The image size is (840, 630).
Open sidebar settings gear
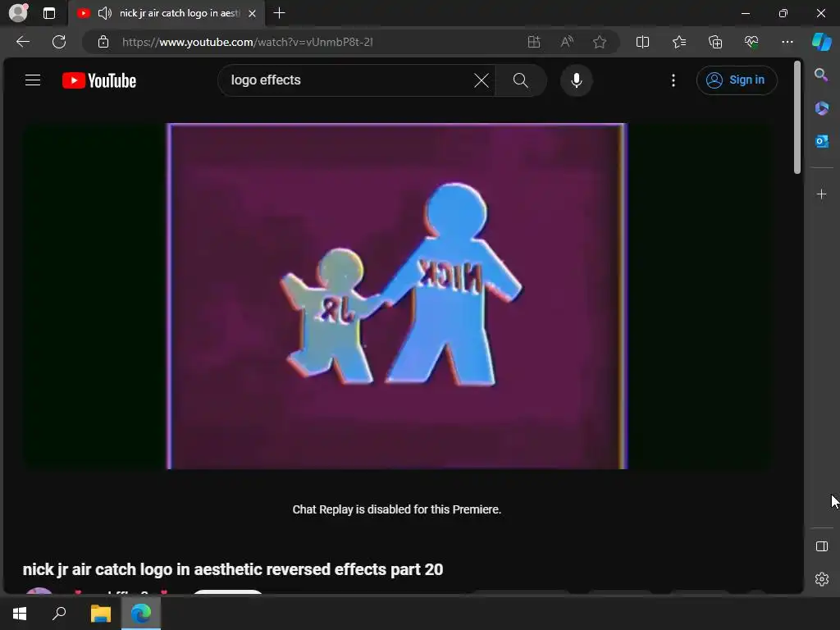[x=821, y=579]
